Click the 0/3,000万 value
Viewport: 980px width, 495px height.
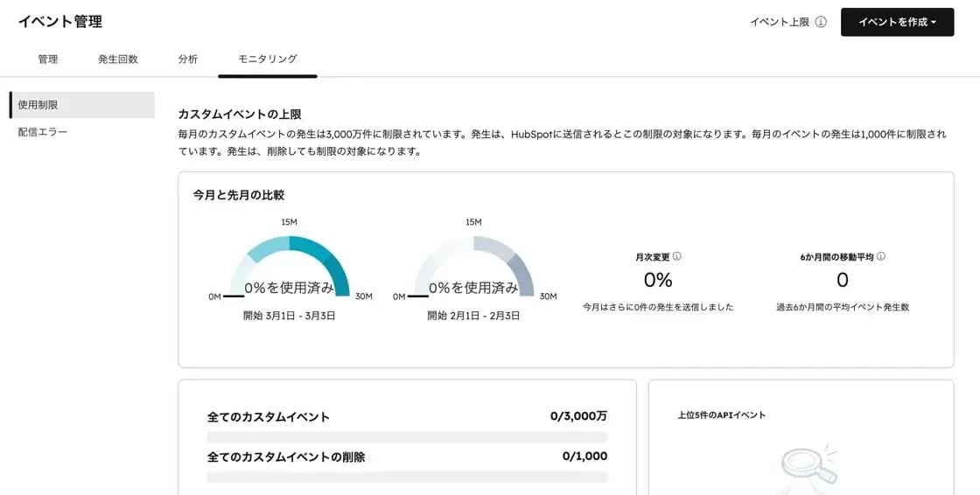pyautogui.click(x=578, y=416)
